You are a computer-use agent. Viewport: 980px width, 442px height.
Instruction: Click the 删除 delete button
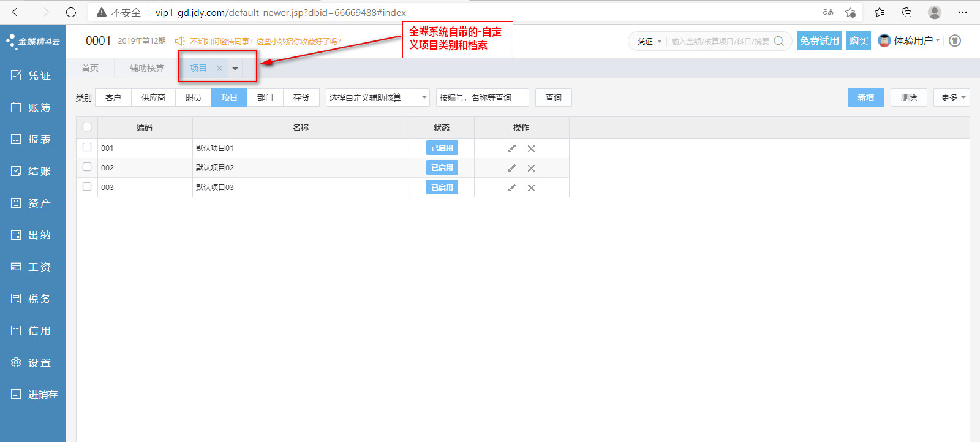[909, 97]
